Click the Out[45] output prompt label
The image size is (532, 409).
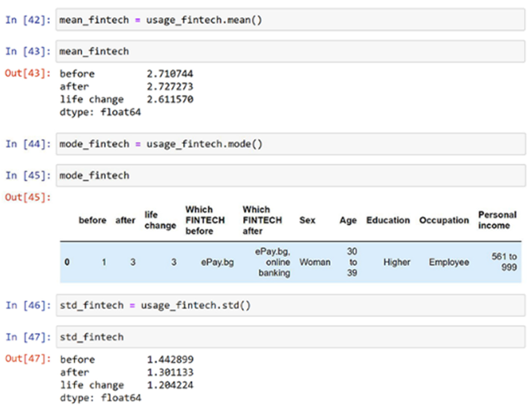(x=28, y=197)
